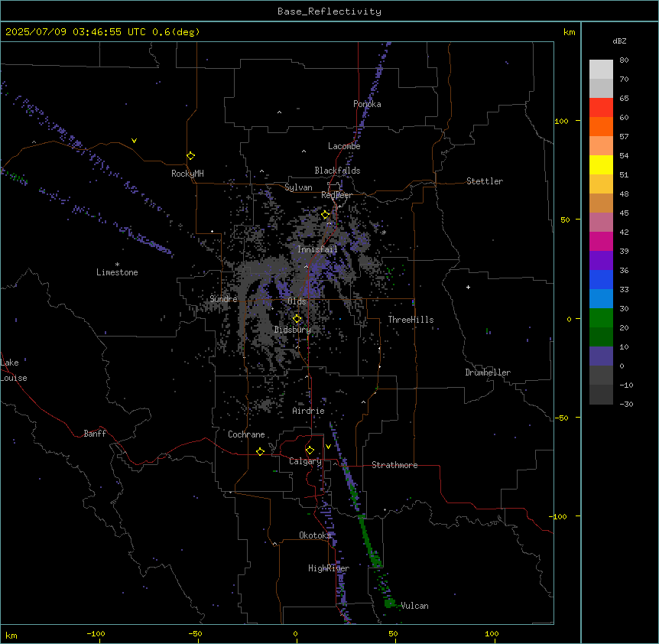Click the HighRiver city label
This screenshot has width=659, height=644.
(x=329, y=568)
